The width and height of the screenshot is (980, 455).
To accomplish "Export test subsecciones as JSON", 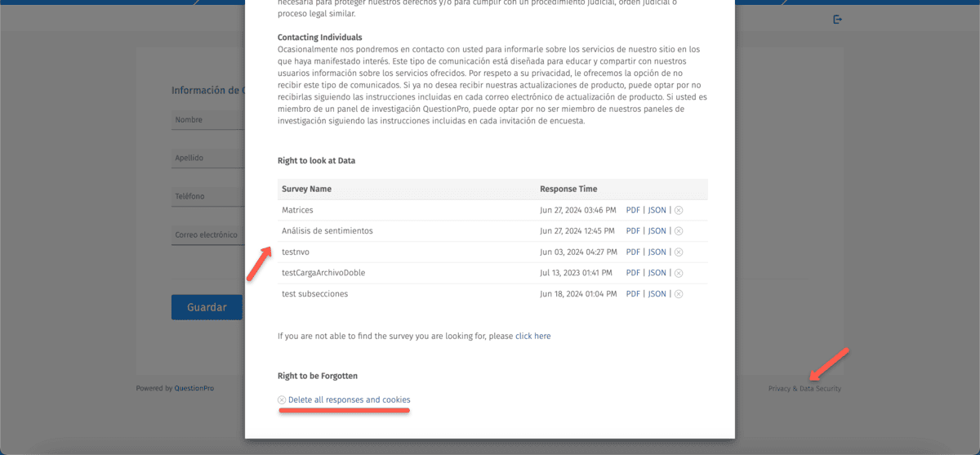I will 657,294.
